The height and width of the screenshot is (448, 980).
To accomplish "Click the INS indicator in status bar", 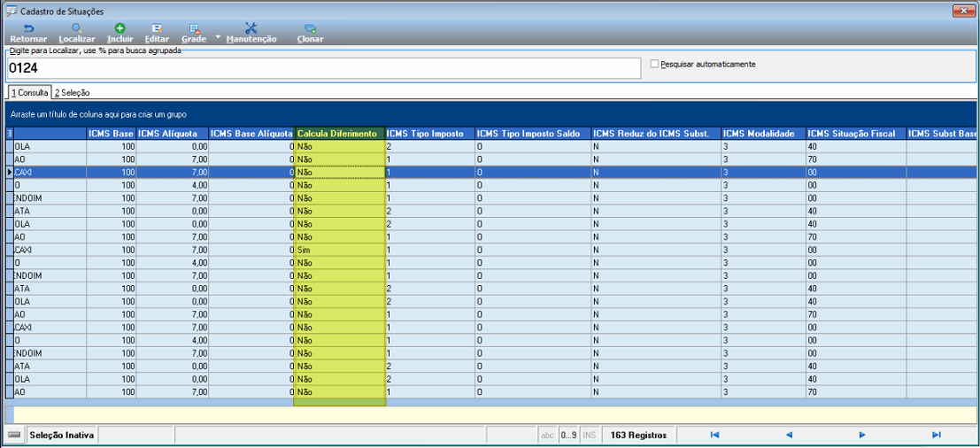I will (590, 435).
